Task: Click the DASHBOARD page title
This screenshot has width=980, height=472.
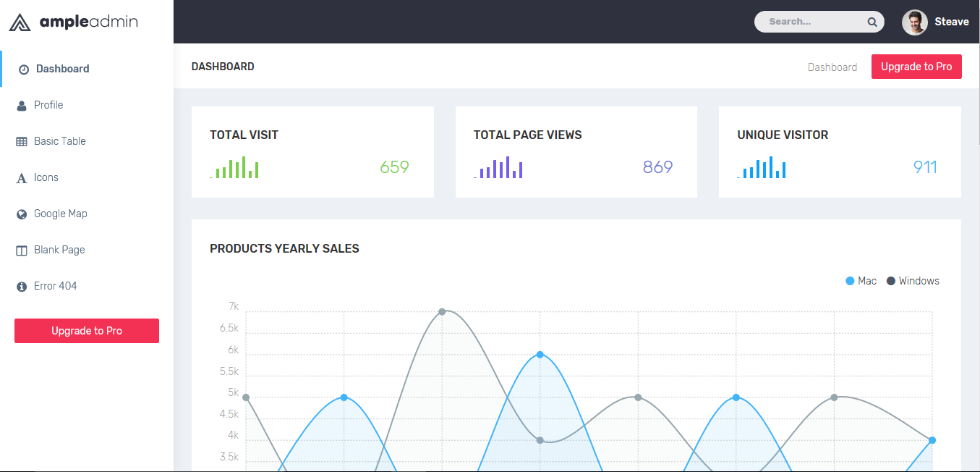Action: (x=223, y=67)
